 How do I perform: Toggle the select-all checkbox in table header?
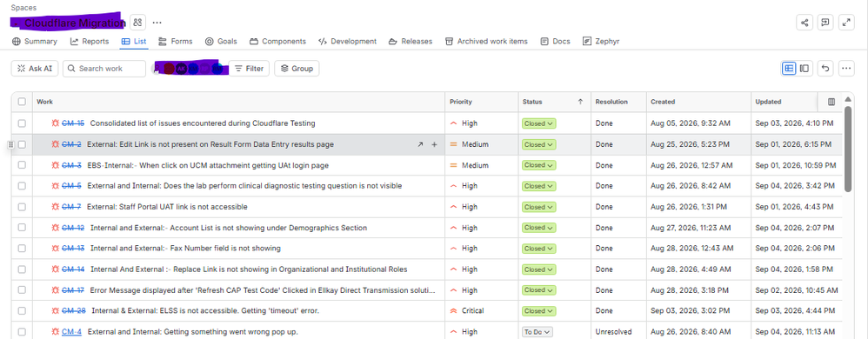(22, 102)
